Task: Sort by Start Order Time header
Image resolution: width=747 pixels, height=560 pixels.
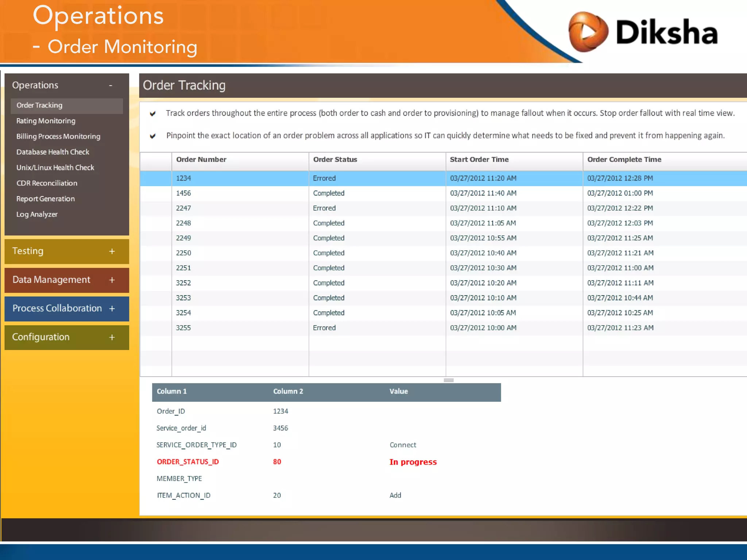Action: [x=479, y=160]
